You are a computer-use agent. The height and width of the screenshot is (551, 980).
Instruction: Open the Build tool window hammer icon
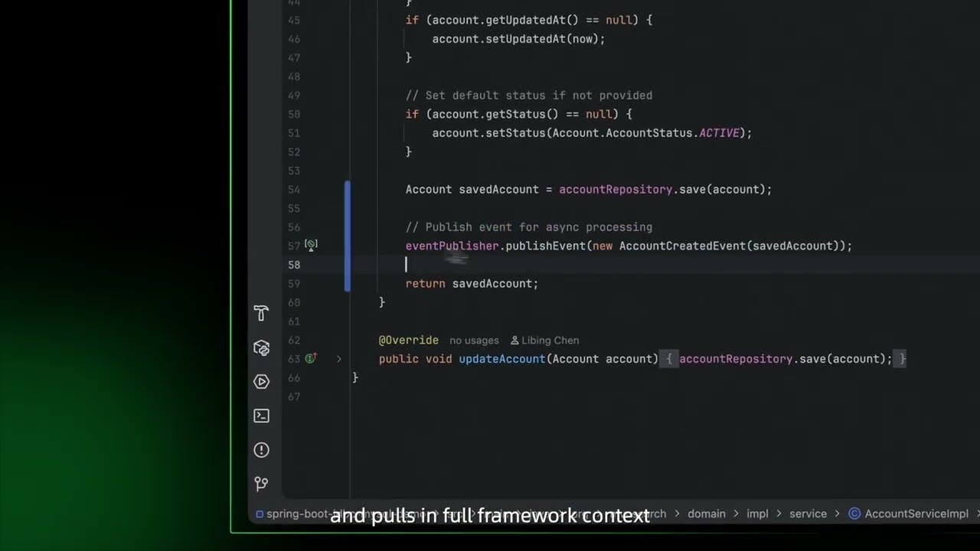(261, 313)
